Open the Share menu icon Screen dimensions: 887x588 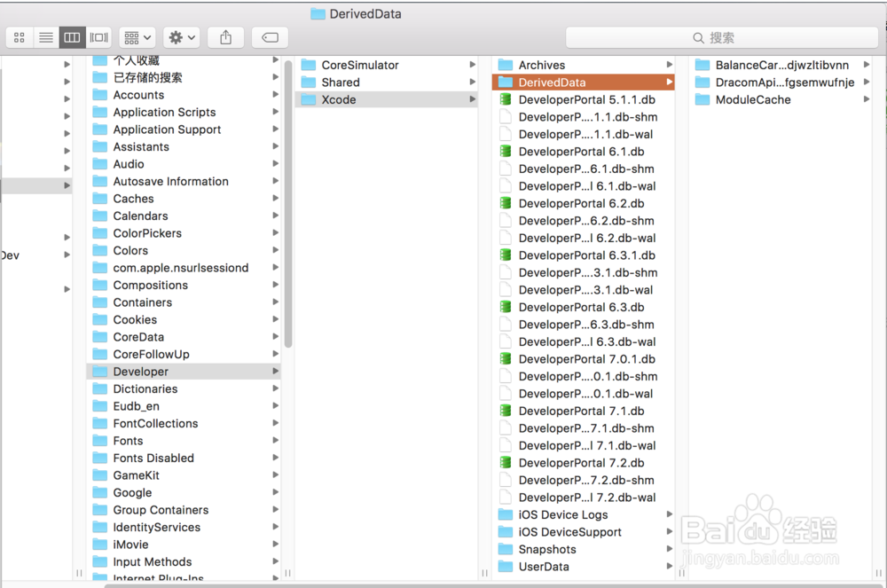(225, 37)
